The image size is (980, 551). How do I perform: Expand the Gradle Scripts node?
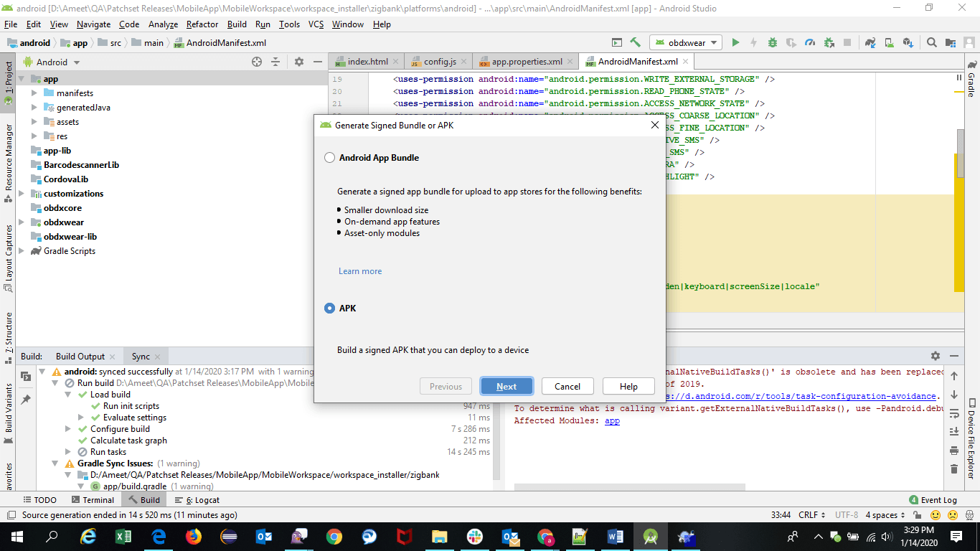click(x=22, y=251)
